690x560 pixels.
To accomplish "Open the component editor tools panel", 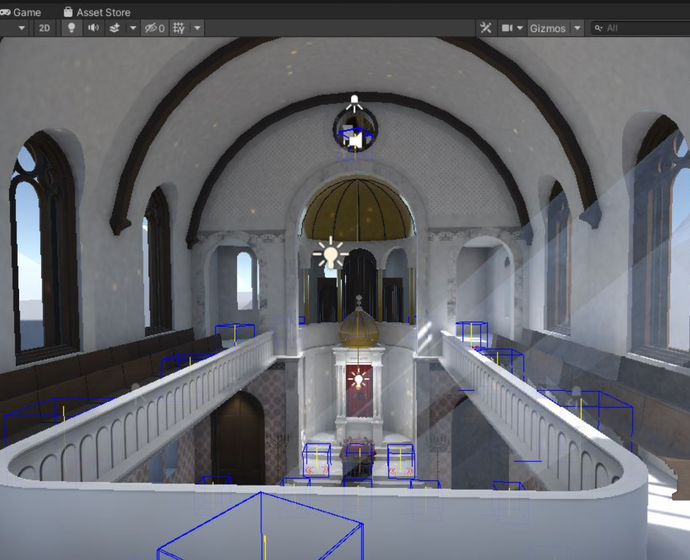I will click(x=486, y=28).
